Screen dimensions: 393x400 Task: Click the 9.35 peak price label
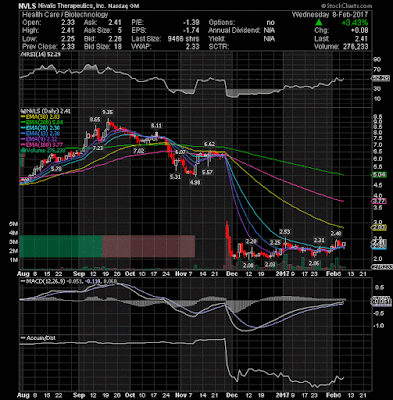[x=107, y=112]
